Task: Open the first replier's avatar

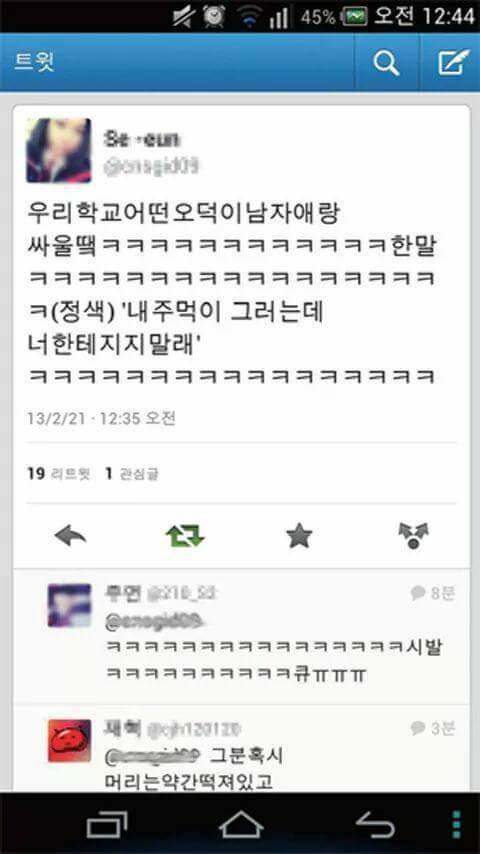Action: pos(69,605)
